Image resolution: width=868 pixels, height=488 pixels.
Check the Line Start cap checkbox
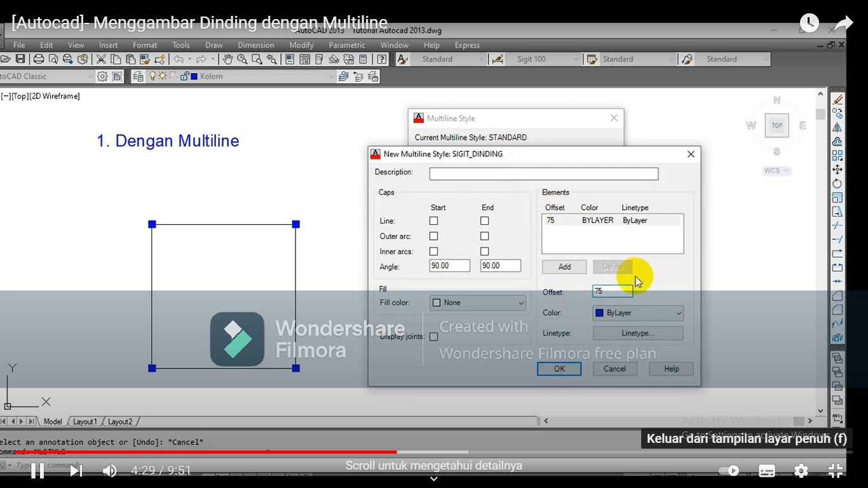tap(433, 221)
